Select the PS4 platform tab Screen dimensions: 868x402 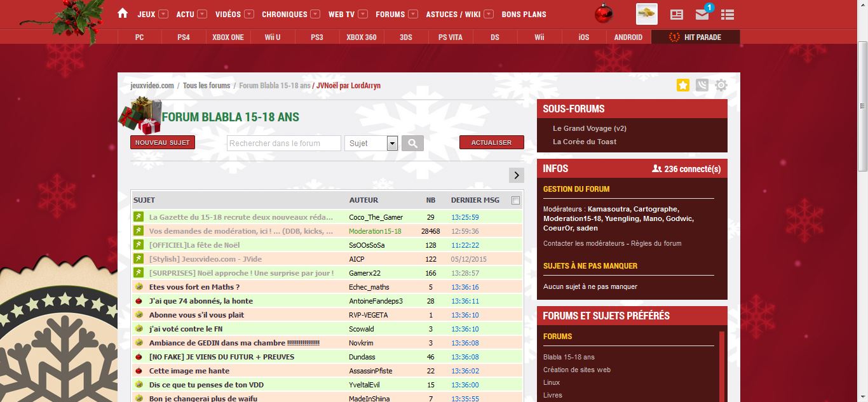pyautogui.click(x=184, y=37)
